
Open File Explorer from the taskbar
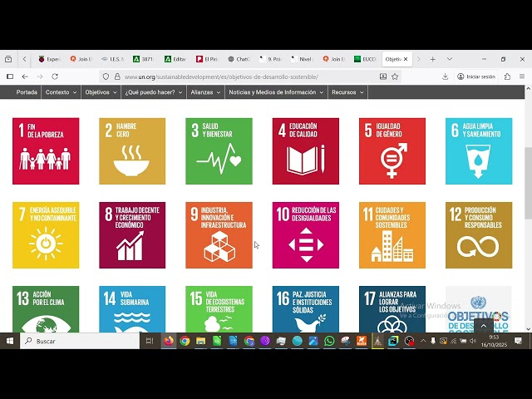201,341
